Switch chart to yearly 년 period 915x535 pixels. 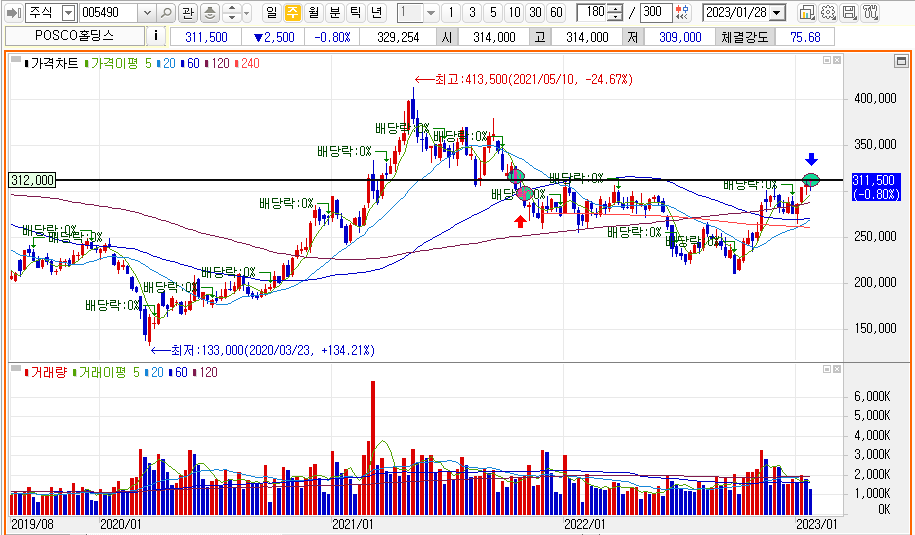[x=376, y=12]
